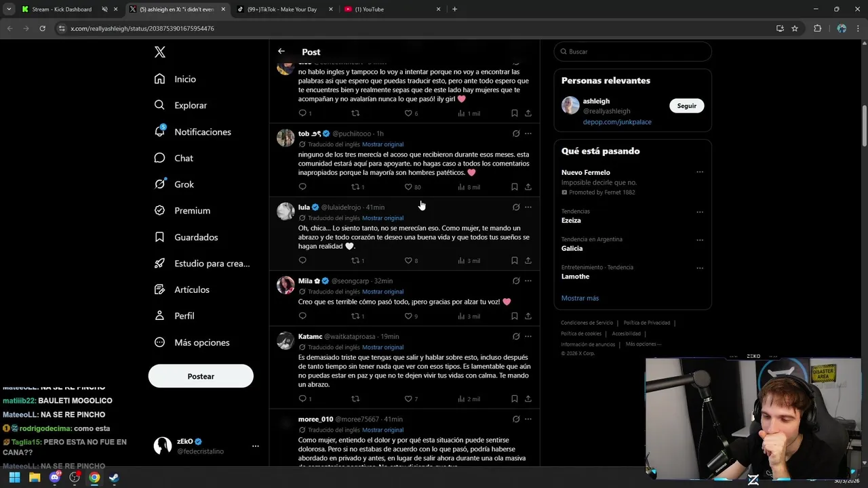Open options for Galicia trend

point(700,240)
